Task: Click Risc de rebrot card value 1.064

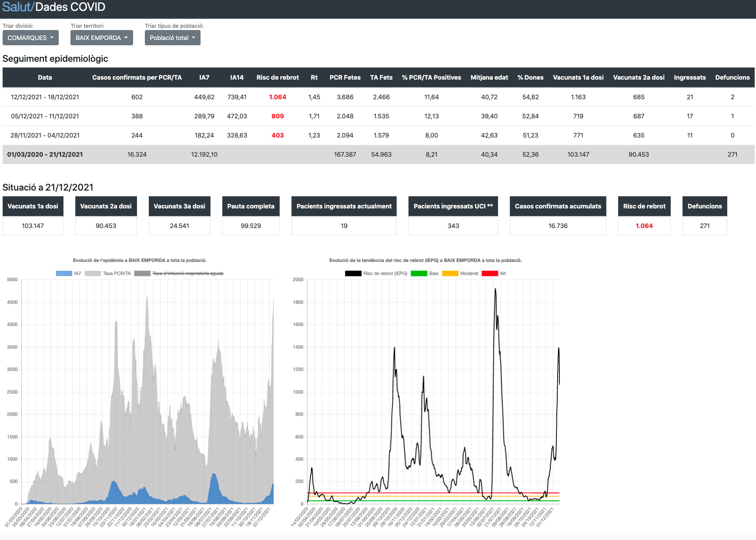Action: click(x=644, y=226)
